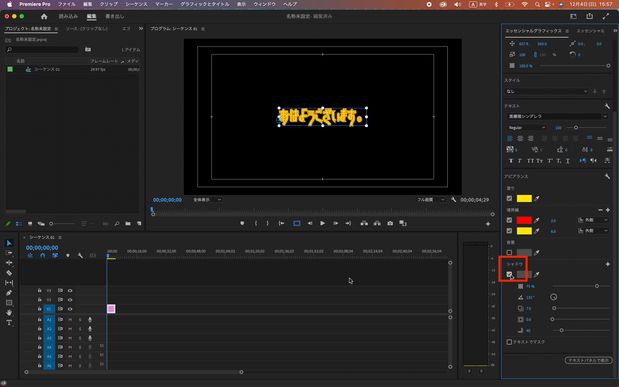The width and height of the screenshot is (619, 387).
Task: Click the shadow opacity slider handle
Action: click(x=596, y=286)
